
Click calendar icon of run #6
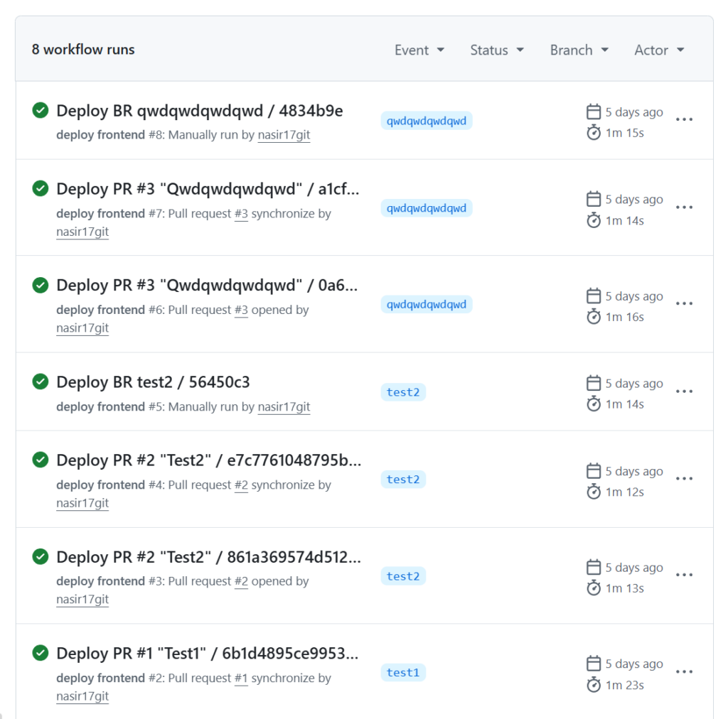coord(594,296)
